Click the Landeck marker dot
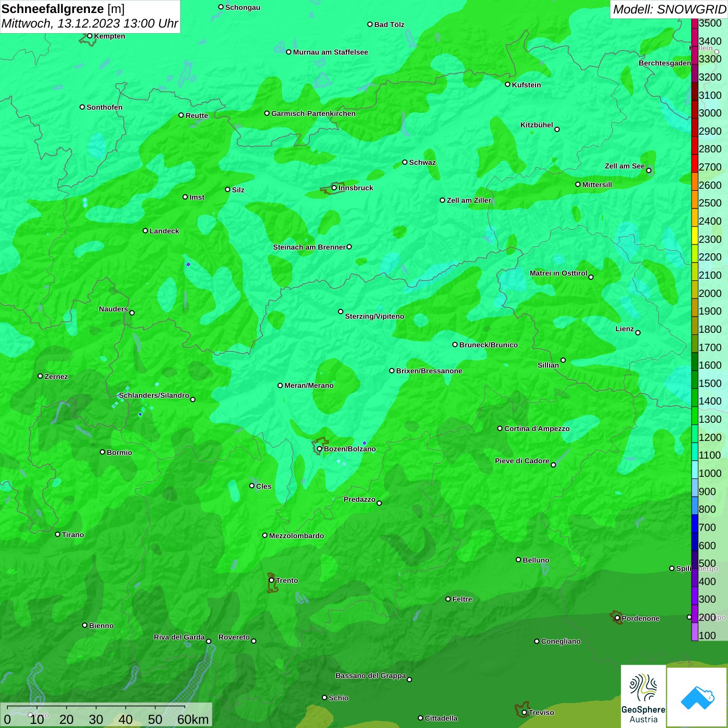 [145, 230]
